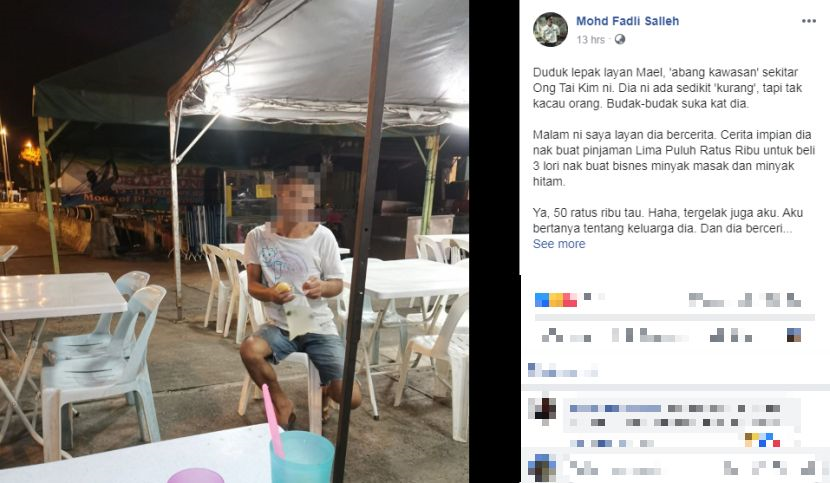Click reaction icons on the first comment
This screenshot has height=483, width=830.
(x=762, y=440)
